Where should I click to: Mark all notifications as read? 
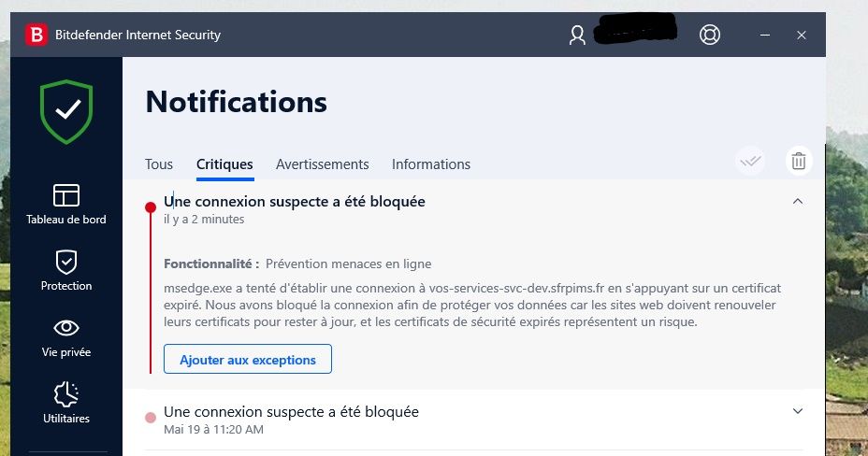[750, 161]
